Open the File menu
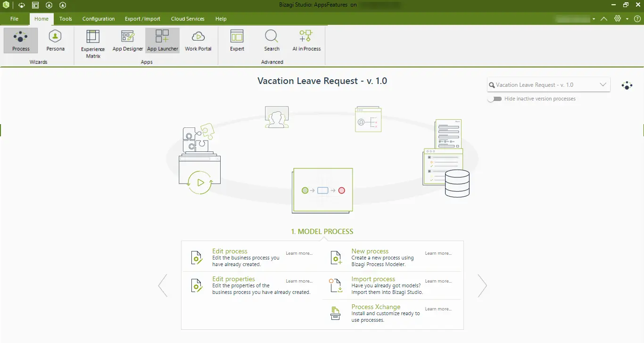Image resolution: width=644 pixels, height=343 pixels. 14,19
